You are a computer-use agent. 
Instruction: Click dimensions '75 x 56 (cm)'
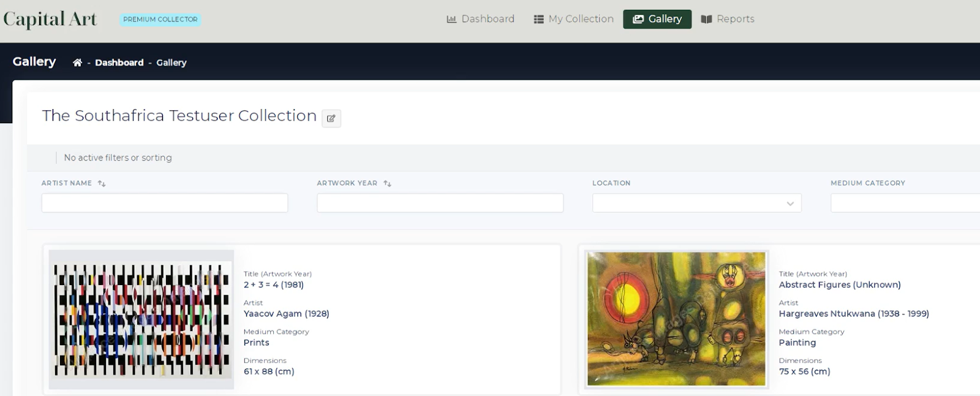pyautogui.click(x=805, y=371)
